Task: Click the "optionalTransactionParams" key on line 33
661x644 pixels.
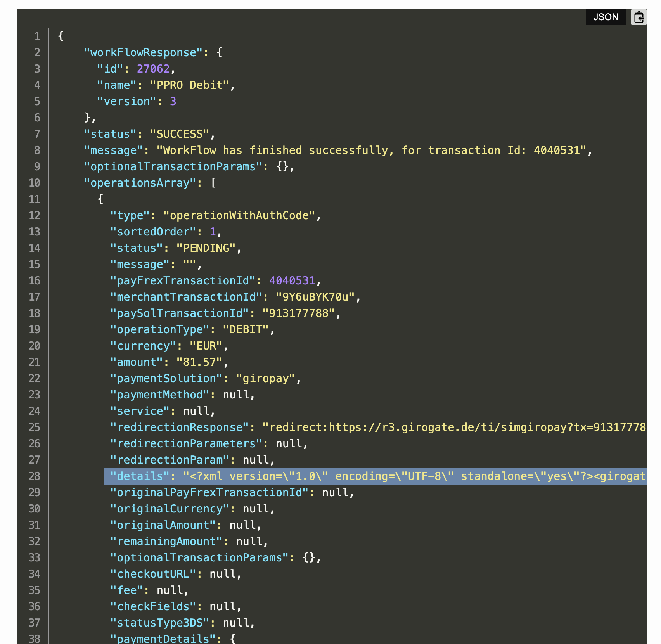Action: 200,557
